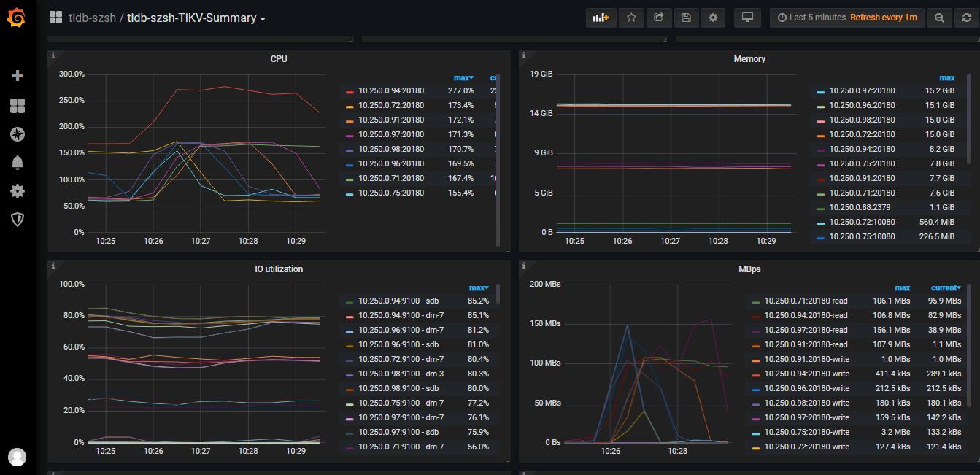Open the Create plus menu in sidebar
980x475 pixels.
point(18,76)
